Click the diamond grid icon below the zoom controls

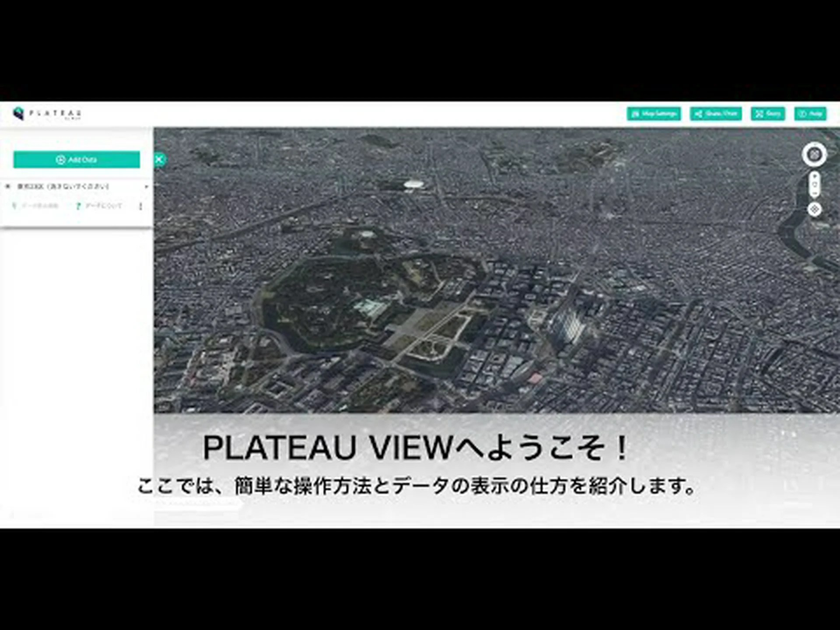pyautogui.click(x=814, y=210)
